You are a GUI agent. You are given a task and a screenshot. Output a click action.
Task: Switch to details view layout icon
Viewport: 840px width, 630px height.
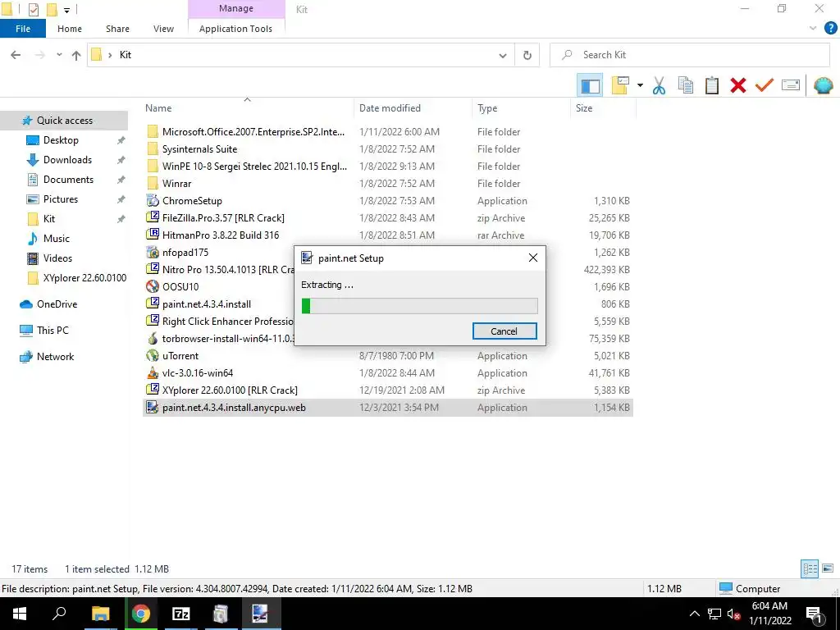point(810,568)
